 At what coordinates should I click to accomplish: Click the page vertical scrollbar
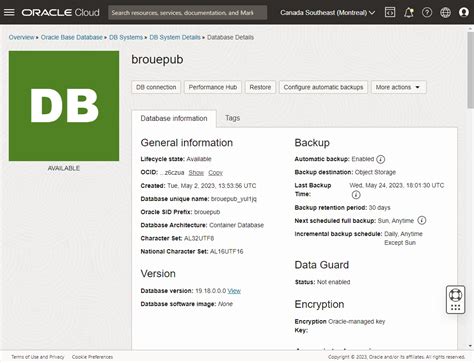point(470,70)
